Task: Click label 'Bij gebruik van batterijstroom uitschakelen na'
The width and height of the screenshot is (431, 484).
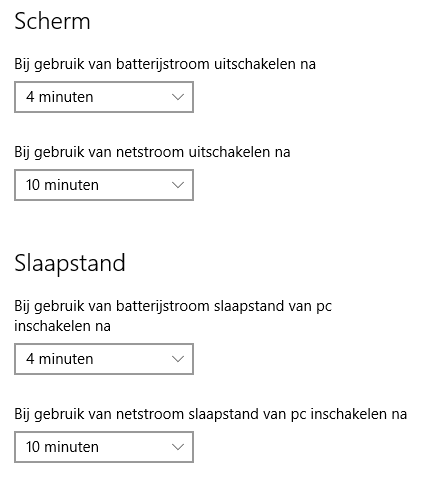Action: click(165, 64)
